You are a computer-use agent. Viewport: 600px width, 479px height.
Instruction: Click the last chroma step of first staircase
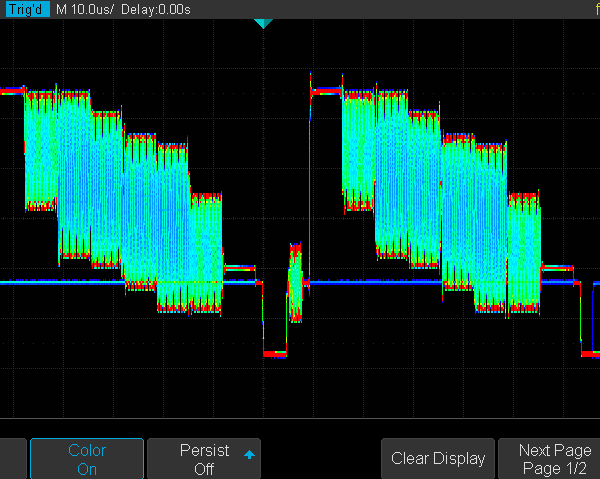tap(206, 252)
